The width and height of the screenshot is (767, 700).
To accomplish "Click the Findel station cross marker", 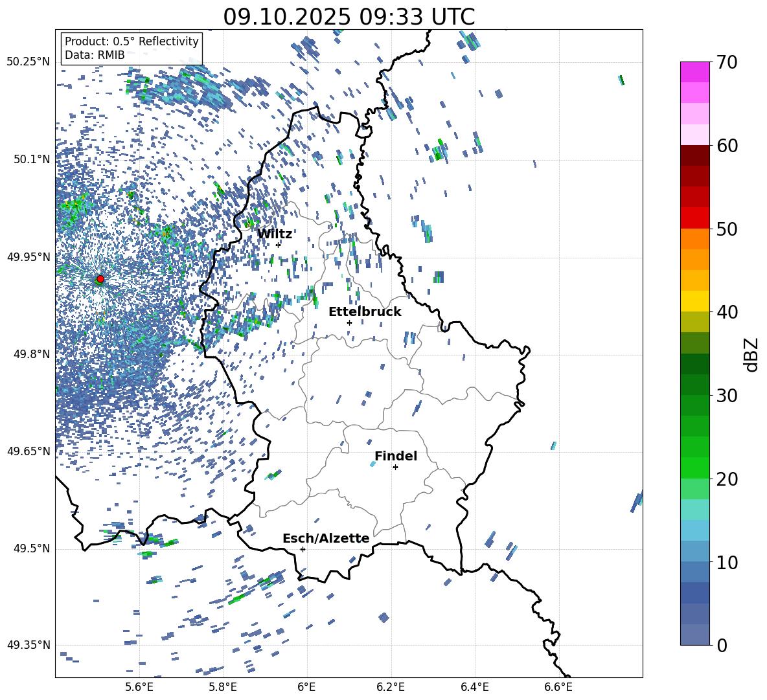I will [x=395, y=467].
